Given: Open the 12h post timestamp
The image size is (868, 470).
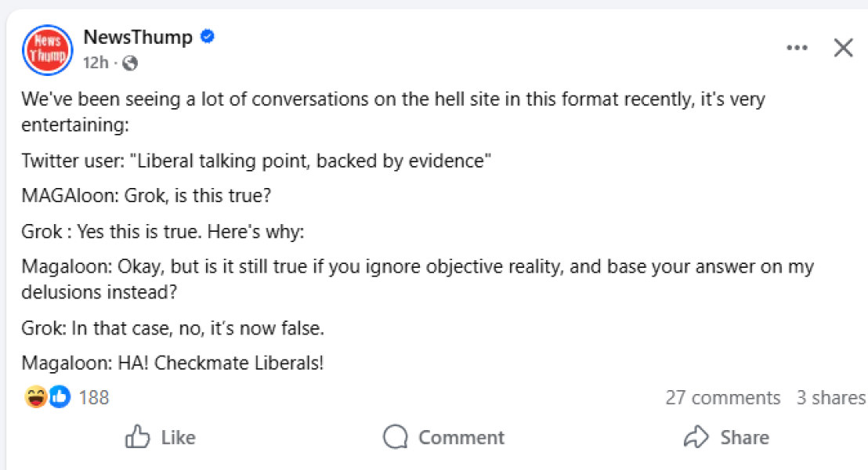Looking at the screenshot, I should coord(96,63).
